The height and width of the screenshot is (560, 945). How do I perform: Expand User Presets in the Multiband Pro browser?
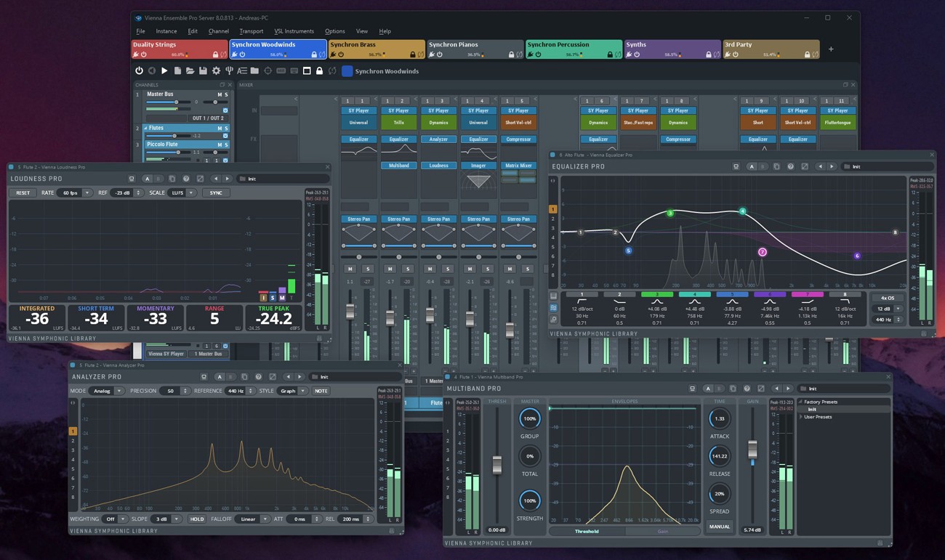pos(801,417)
